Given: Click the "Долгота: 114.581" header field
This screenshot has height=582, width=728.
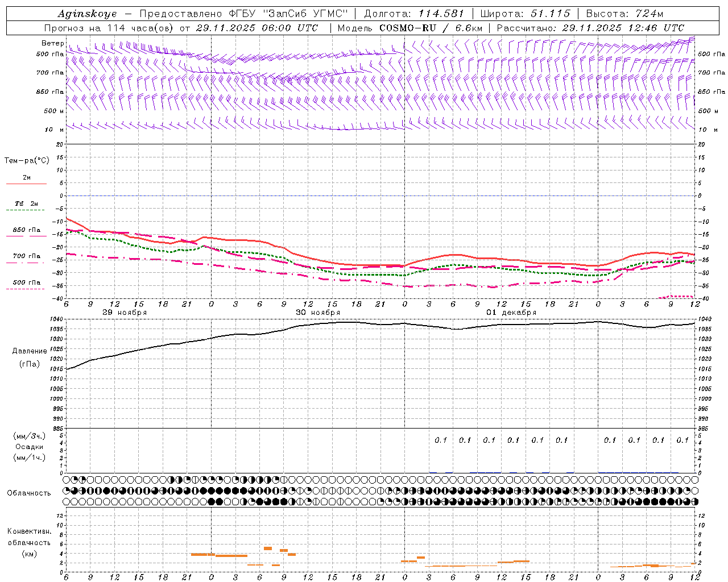Looking at the screenshot, I should point(414,14).
